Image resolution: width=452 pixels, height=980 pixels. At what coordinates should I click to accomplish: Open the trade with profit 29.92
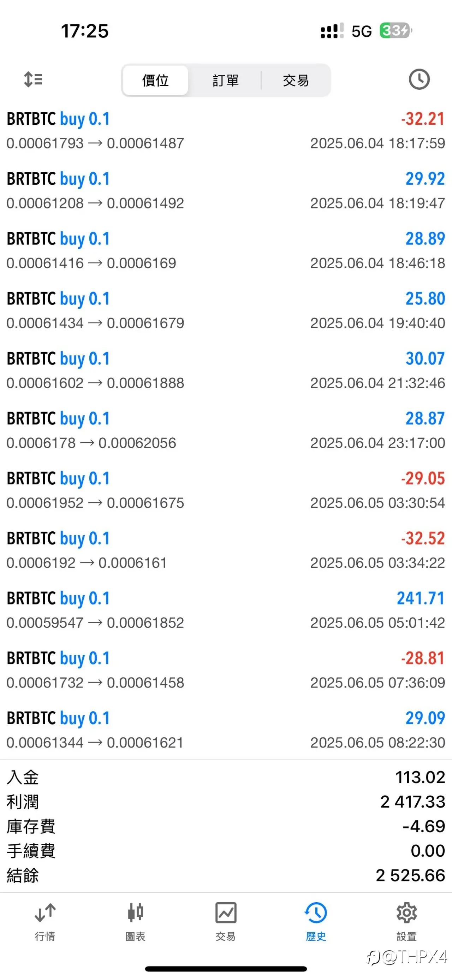point(226,191)
